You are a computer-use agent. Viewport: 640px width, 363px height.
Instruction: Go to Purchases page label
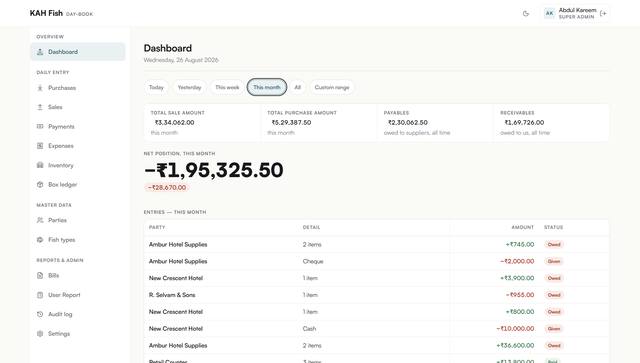[x=62, y=88]
